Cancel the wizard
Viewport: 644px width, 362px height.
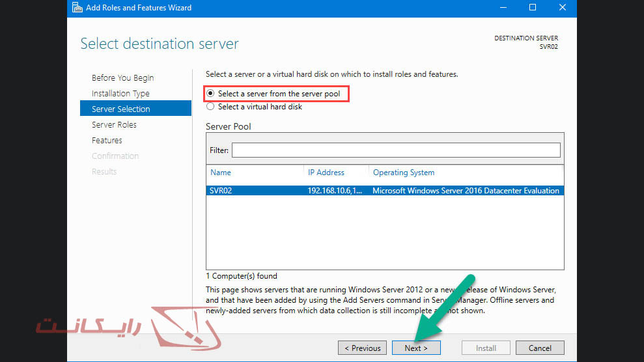coord(540,348)
